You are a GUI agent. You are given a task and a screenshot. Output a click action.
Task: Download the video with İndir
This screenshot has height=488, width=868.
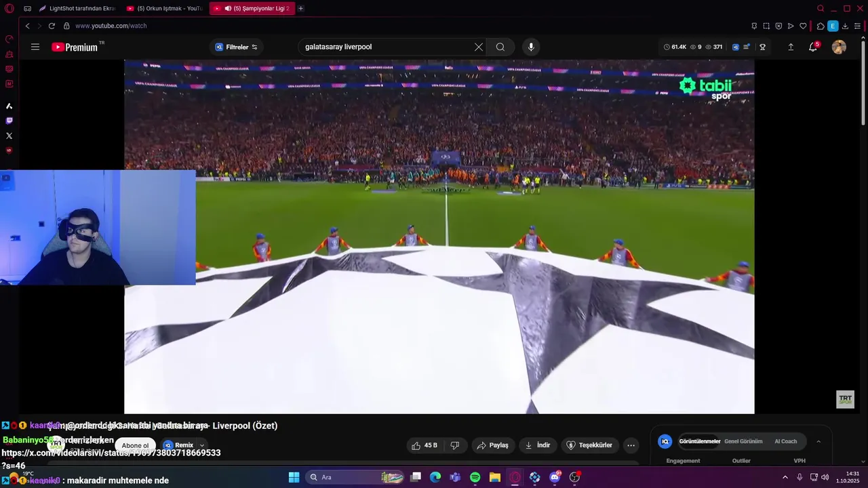click(538, 445)
